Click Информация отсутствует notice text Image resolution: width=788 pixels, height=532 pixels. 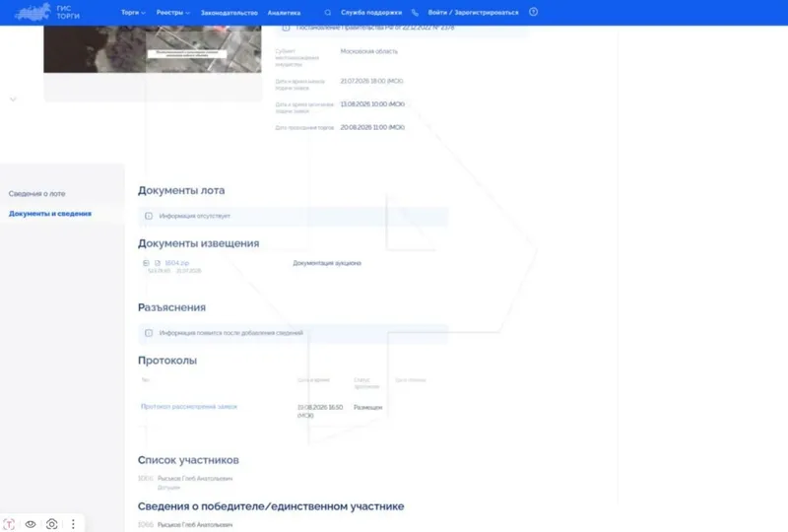[x=194, y=216]
